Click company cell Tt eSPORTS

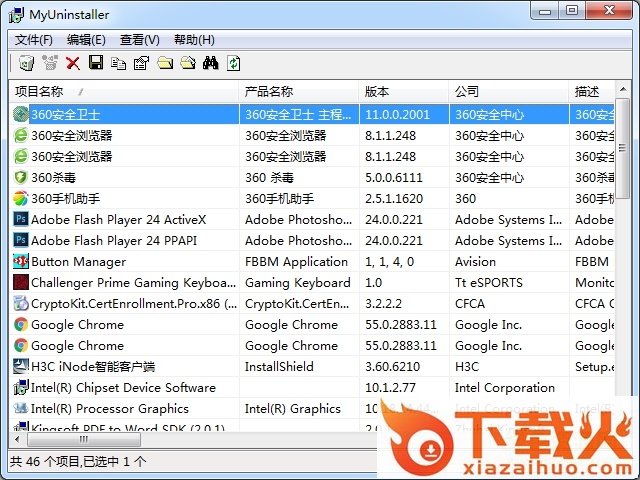click(489, 282)
